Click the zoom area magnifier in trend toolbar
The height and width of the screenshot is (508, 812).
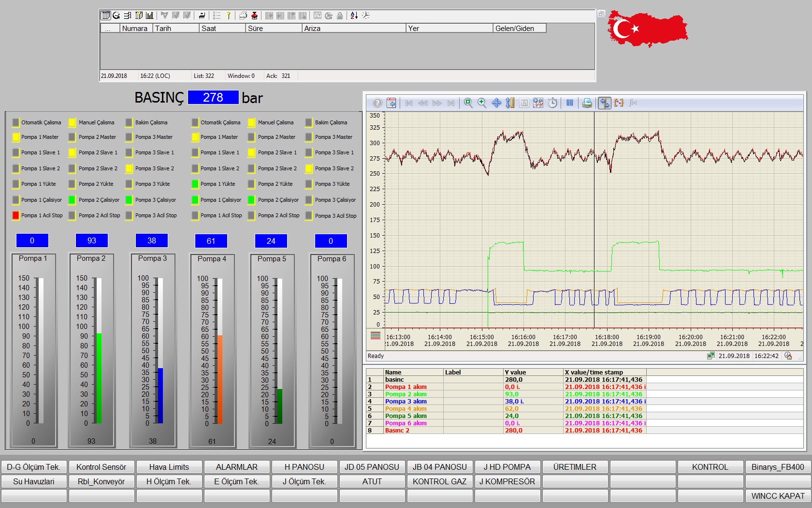click(468, 103)
